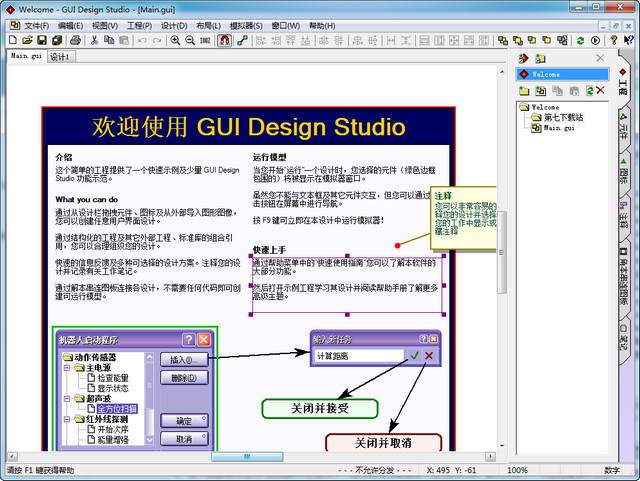Viewport: 640px width, 481px height.
Task: Click the first yellow layering order icon
Action: [x=503, y=40]
